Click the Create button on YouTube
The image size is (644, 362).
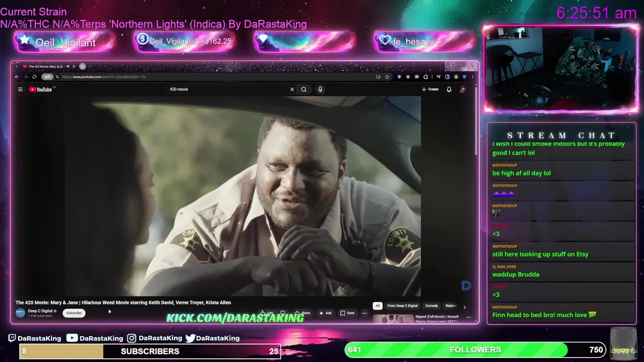(430, 89)
